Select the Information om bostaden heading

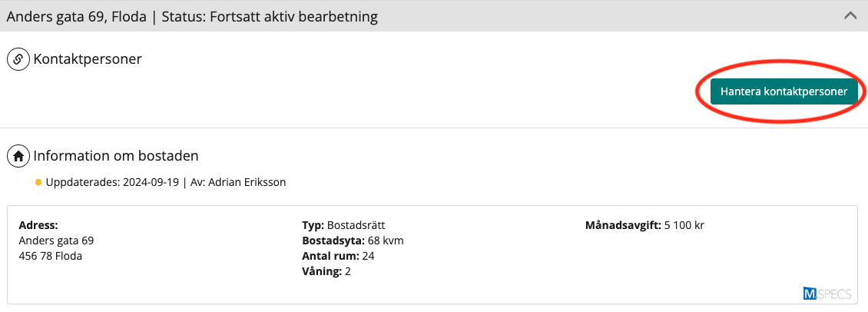116,156
